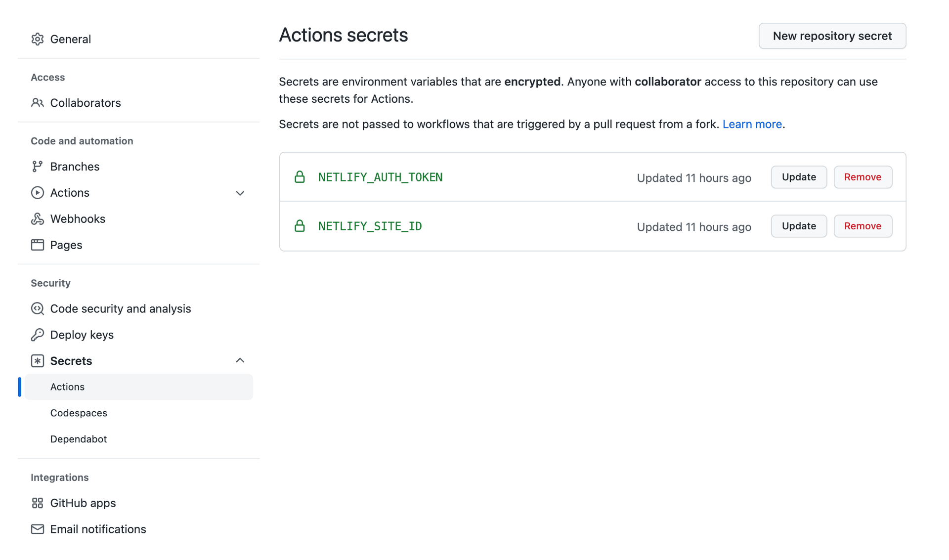Open Webhooks via its icon
Image resolution: width=949 pixels, height=560 pixels.
(x=38, y=218)
